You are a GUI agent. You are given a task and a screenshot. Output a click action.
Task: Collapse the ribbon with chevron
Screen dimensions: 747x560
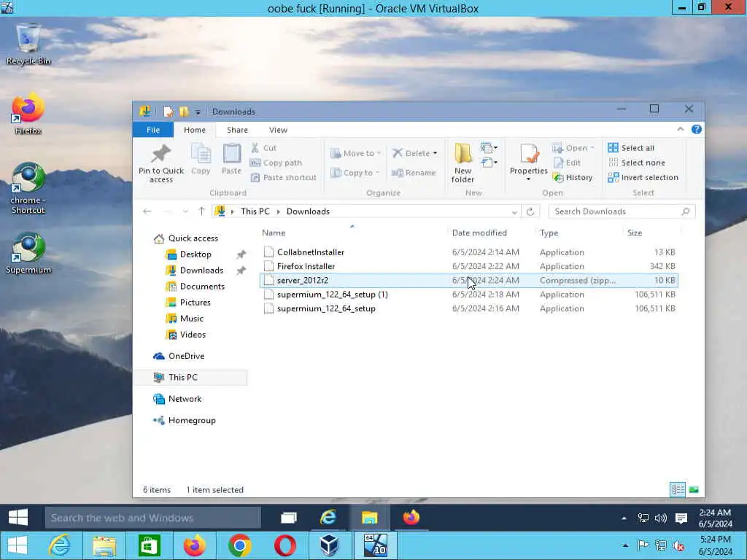coord(681,130)
